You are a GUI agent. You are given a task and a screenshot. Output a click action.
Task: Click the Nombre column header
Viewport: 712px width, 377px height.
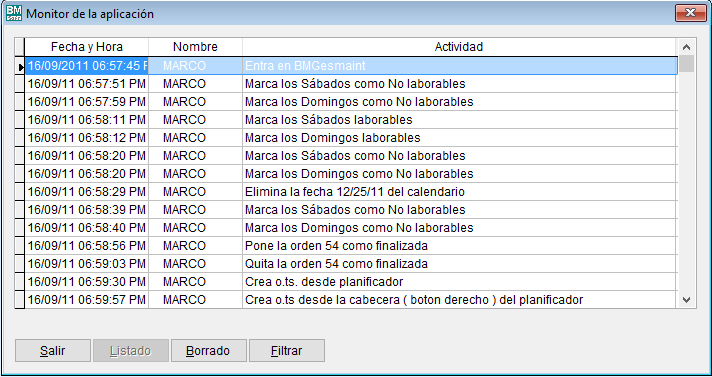[195, 47]
